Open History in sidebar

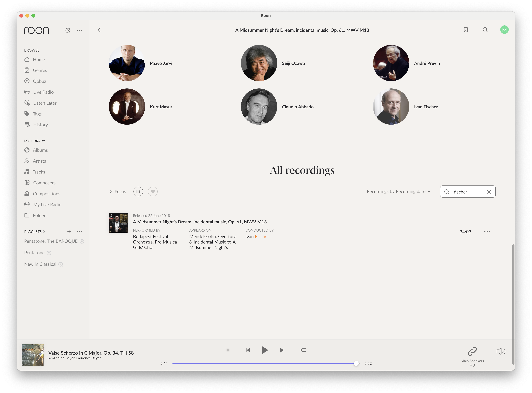[36, 125]
